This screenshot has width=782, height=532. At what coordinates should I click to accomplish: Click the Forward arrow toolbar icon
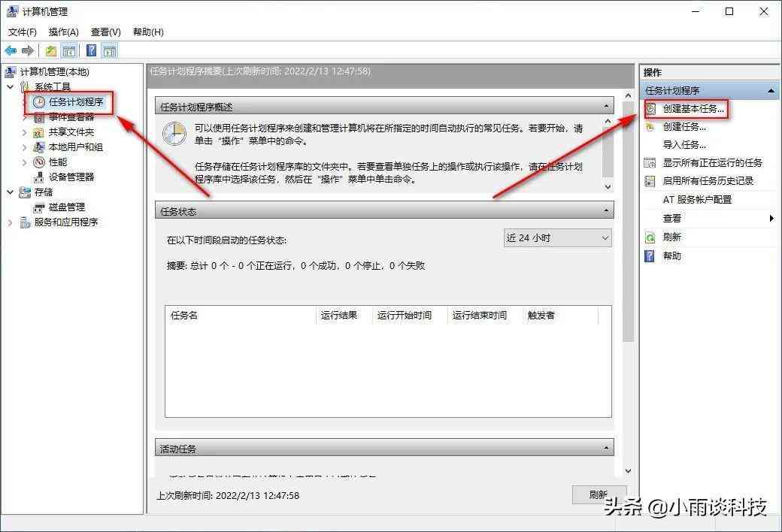pos(28,50)
